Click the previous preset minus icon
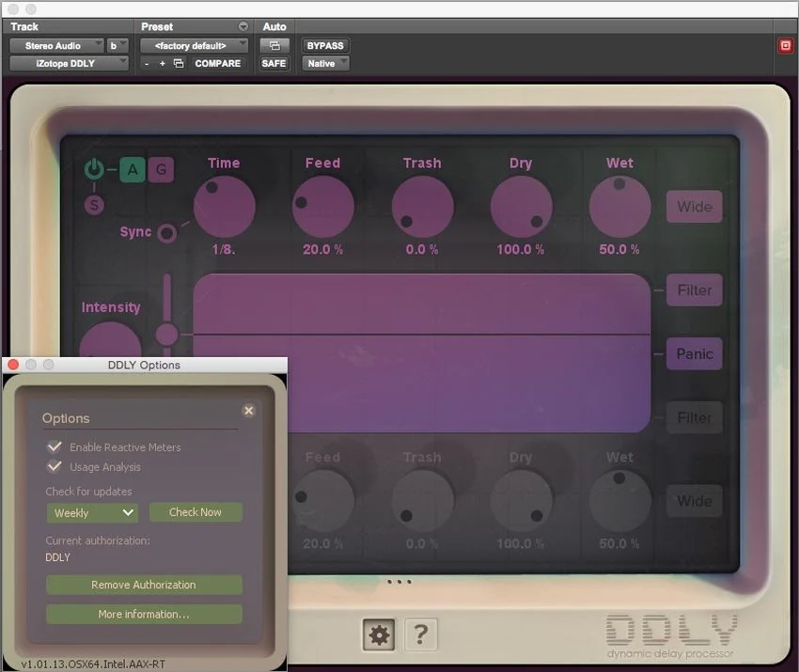Screen dimensions: 799x672 pos(147,64)
